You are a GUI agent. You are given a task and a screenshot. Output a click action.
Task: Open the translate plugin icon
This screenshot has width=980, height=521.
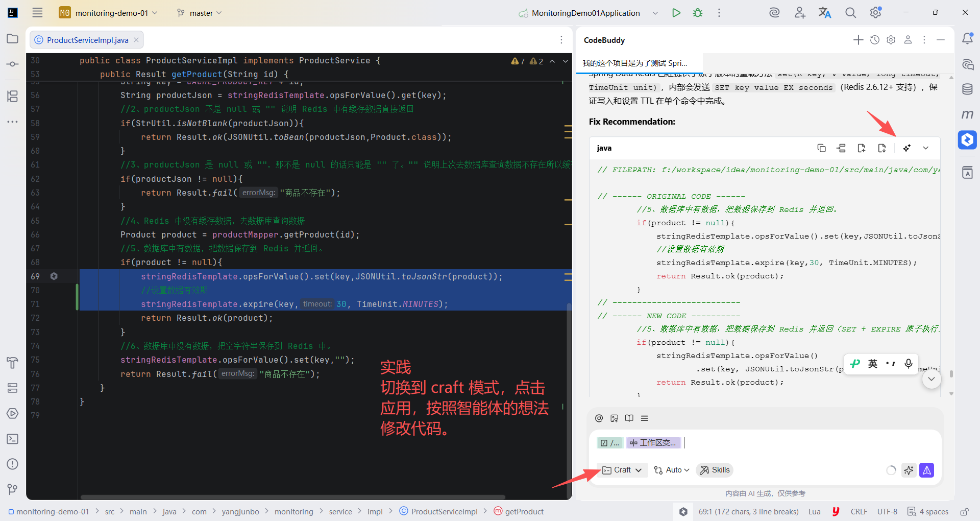[825, 13]
